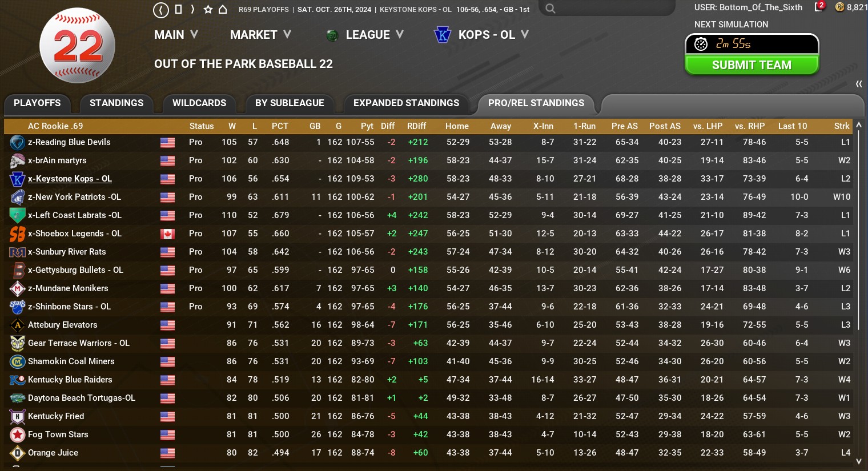This screenshot has height=471, width=868.
Task: Click the star bookmark icon
Action: 208,10
